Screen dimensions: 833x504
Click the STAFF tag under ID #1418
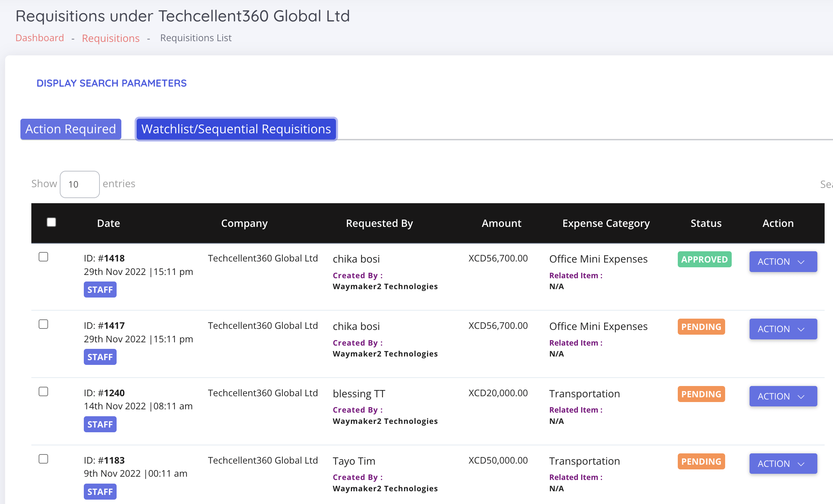[x=100, y=290]
